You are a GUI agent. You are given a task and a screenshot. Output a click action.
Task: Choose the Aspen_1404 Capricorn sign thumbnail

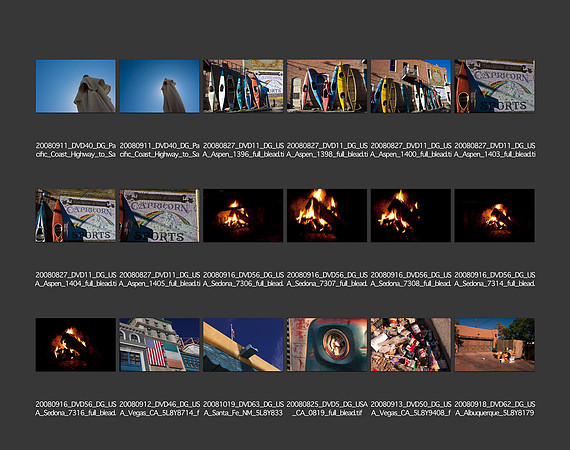point(76,216)
